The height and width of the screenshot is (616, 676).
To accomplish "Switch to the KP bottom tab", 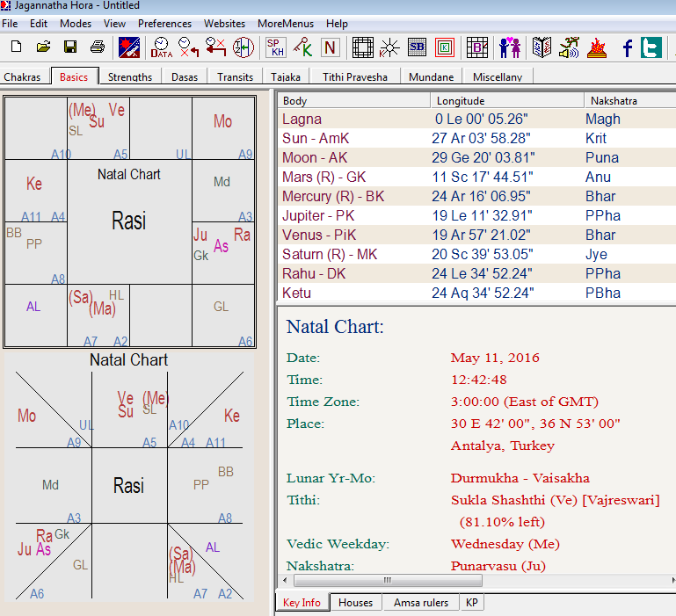I will (x=472, y=602).
